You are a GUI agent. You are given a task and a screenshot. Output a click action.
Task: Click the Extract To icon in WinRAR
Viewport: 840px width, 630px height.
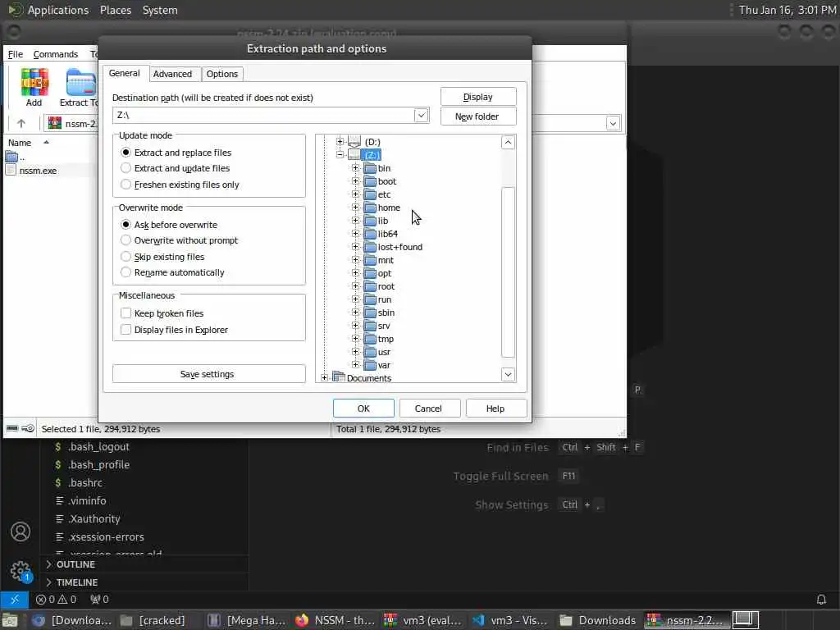[81, 82]
